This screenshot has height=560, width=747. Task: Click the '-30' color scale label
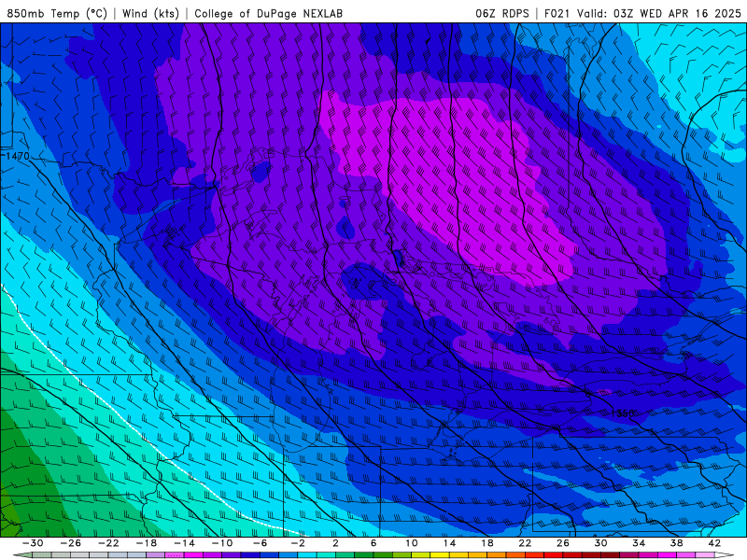click(33, 543)
